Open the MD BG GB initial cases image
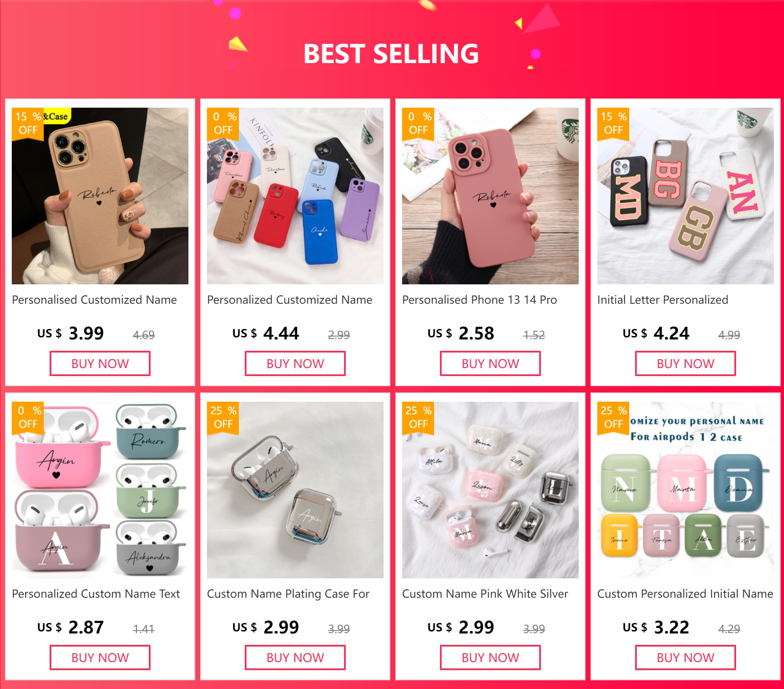Image resolution: width=784 pixels, height=689 pixels. tap(686, 196)
